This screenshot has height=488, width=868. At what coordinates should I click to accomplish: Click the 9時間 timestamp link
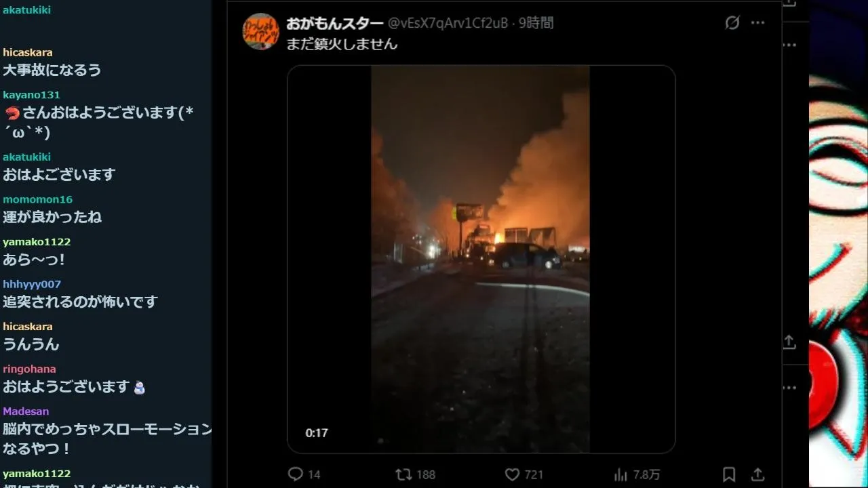536,23
